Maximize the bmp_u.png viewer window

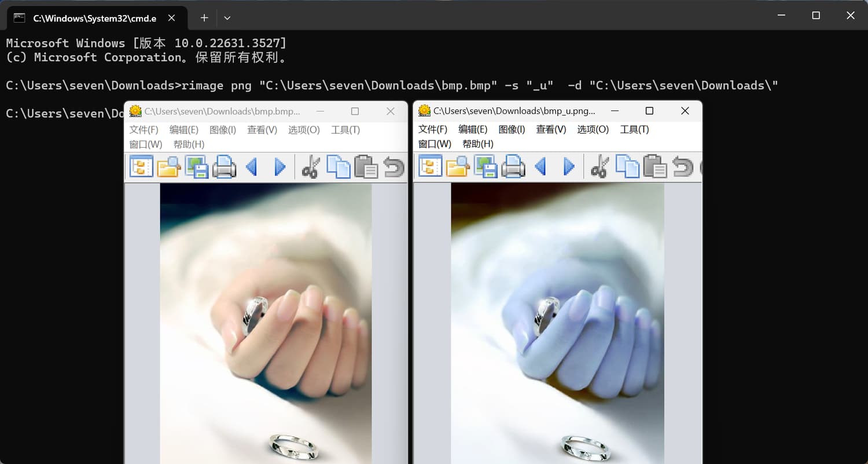pos(649,111)
